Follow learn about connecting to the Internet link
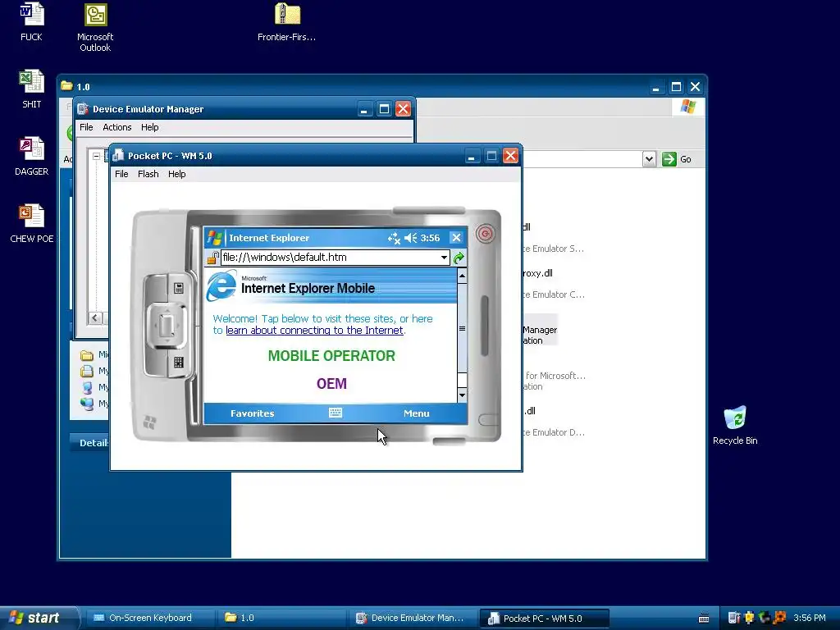Screen dimensions: 840x630 (314, 331)
